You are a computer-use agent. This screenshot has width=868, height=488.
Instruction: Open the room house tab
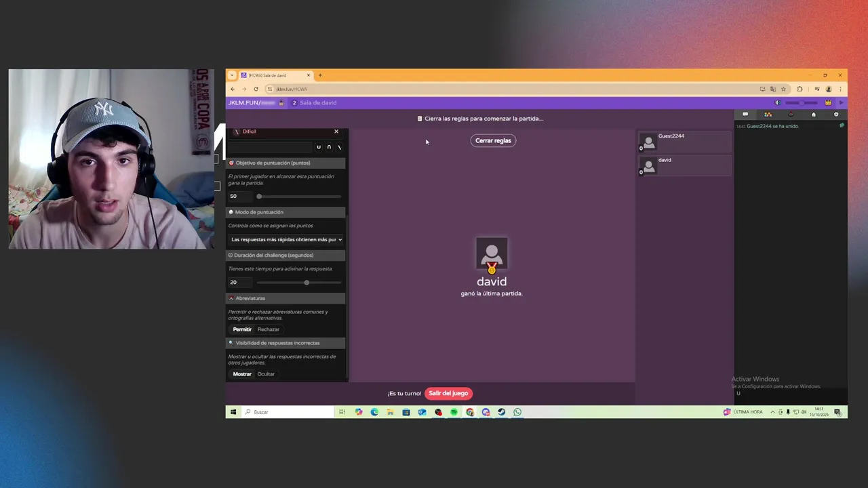(x=814, y=115)
